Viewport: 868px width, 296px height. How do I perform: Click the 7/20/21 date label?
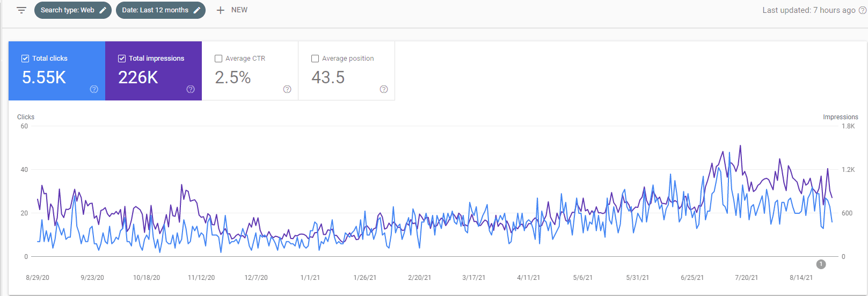coord(747,278)
